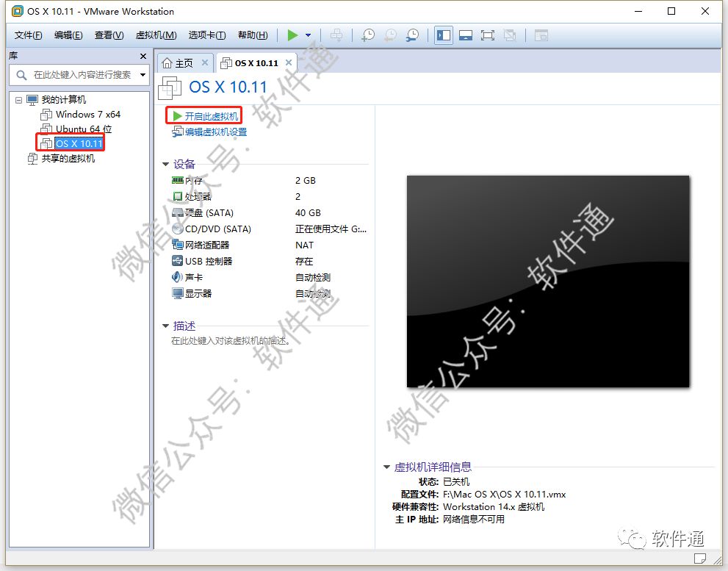The width and height of the screenshot is (728, 571).
Task: Click the Workstation 14.x 虚拟机 compatibility value
Action: pos(494,507)
